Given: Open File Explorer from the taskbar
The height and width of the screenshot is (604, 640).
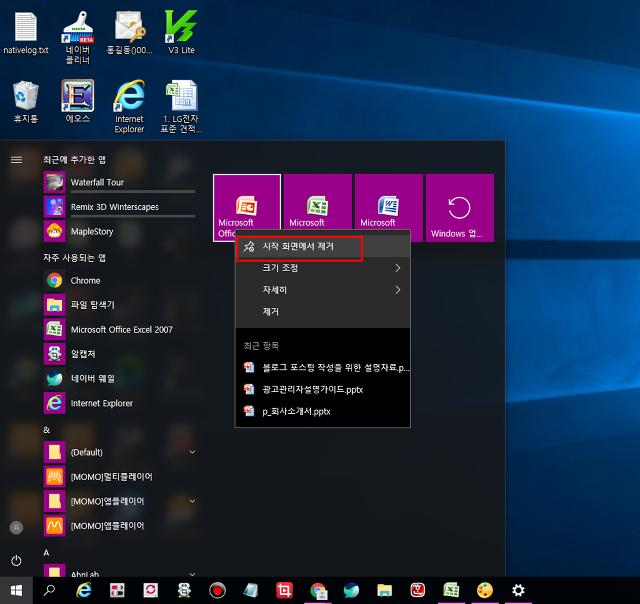Looking at the screenshot, I should pos(384,590).
